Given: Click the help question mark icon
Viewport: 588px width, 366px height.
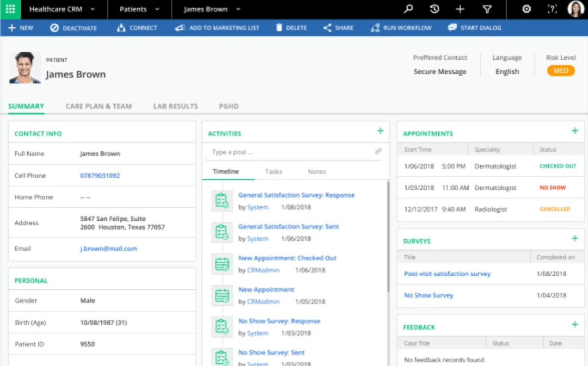Looking at the screenshot, I should [x=552, y=9].
